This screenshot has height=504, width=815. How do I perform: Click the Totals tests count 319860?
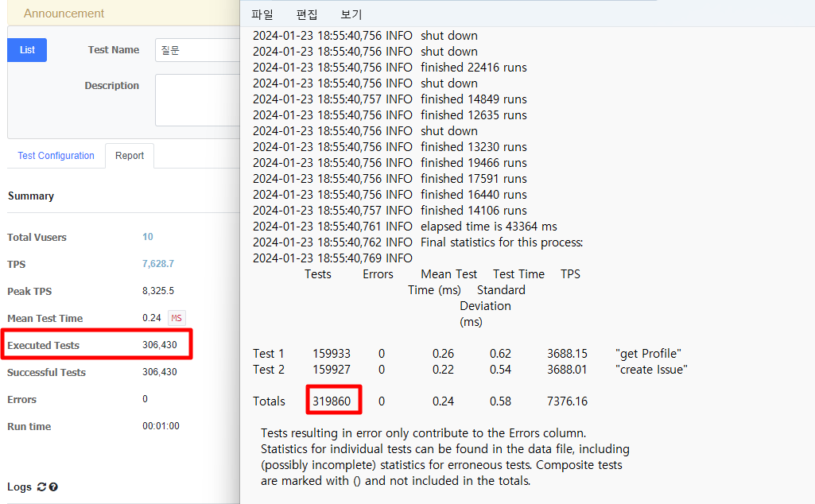pyautogui.click(x=333, y=401)
